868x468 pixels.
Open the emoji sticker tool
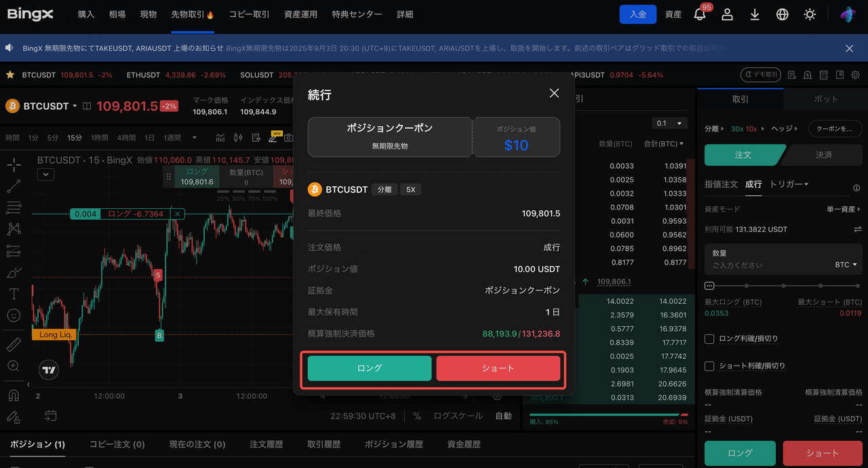click(x=14, y=313)
